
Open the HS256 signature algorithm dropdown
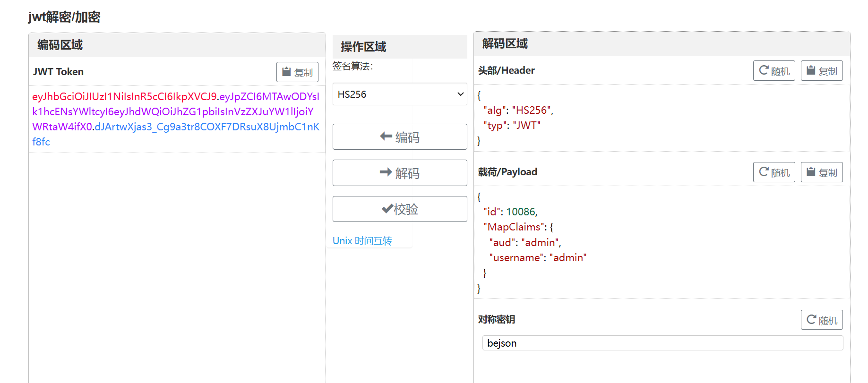click(400, 94)
